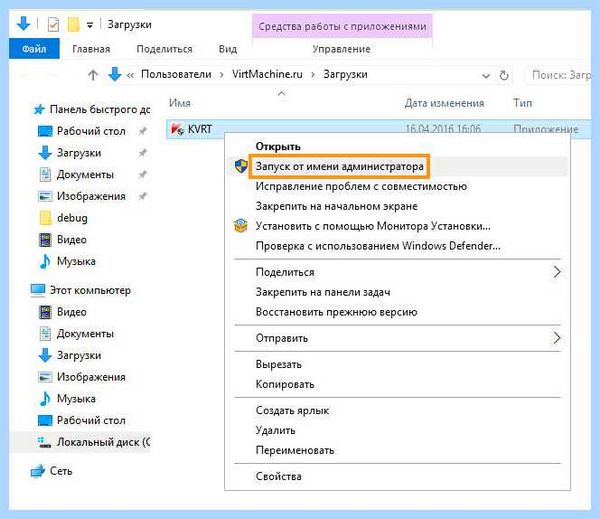Open the debug folder in navigation pane
This screenshot has width=600, height=519.
(x=72, y=218)
